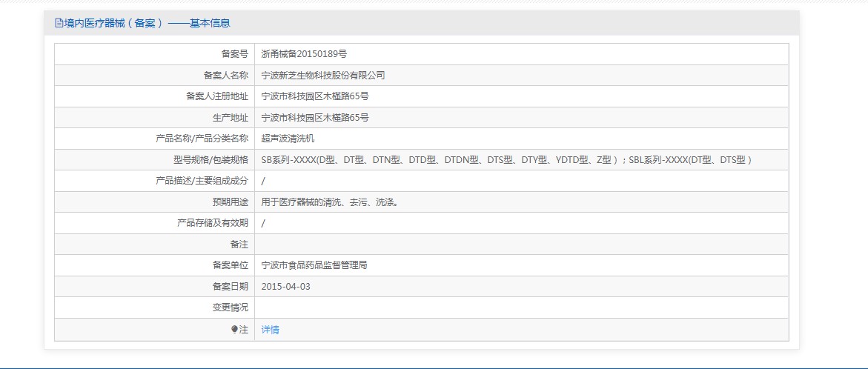
Task: Select the address value in 生产地址 row
Action: pos(315,117)
